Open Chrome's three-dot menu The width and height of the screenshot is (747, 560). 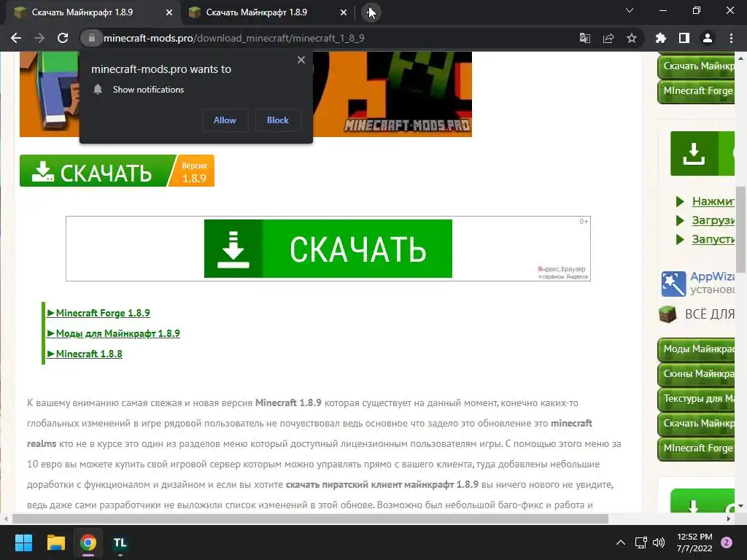point(731,38)
